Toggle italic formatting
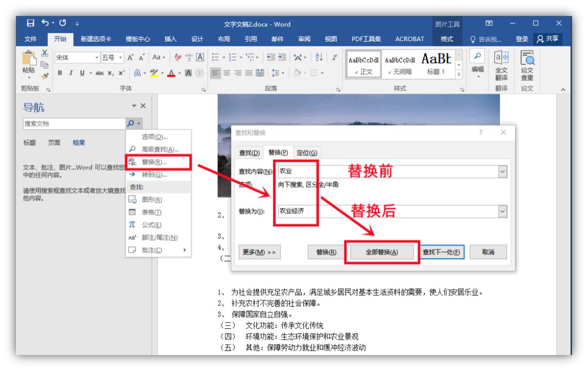 (71, 73)
